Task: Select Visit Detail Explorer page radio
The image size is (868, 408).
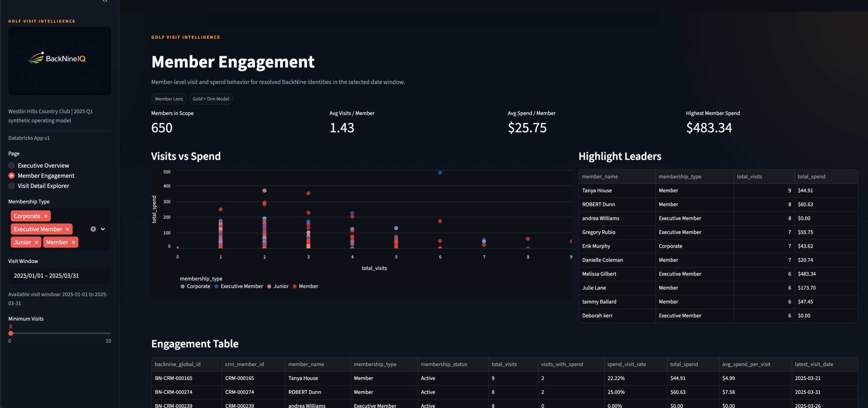Action: [x=12, y=186]
